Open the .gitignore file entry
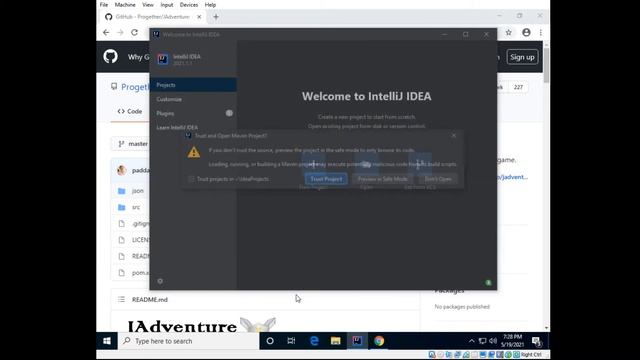640x360 pixels. (140, 224)
